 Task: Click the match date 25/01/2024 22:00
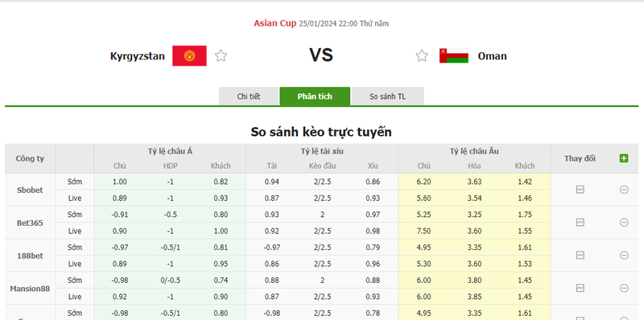point(328,23)
